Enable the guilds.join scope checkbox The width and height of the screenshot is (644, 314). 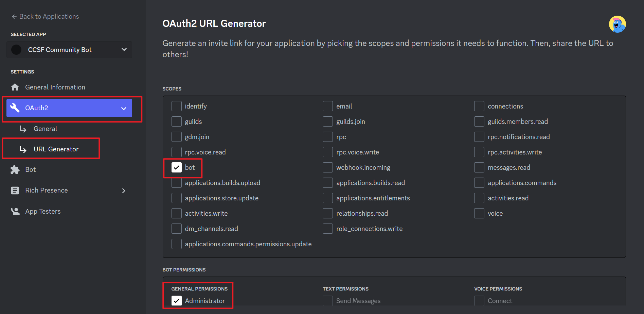click(328, 121)
